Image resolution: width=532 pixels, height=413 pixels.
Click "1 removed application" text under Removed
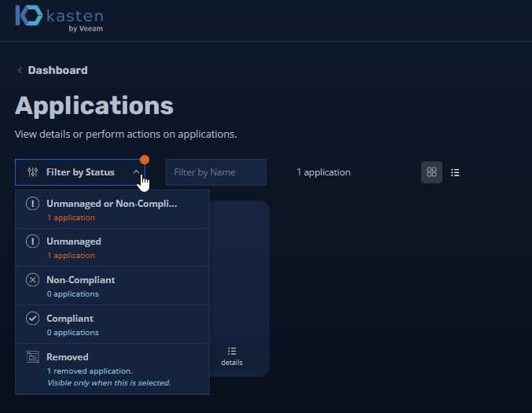pos(90,371)
